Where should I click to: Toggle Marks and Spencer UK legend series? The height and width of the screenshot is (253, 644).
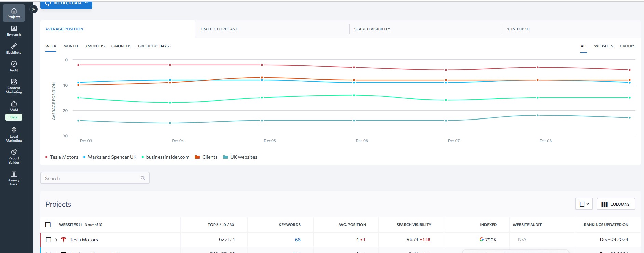(x=110, y=157)
